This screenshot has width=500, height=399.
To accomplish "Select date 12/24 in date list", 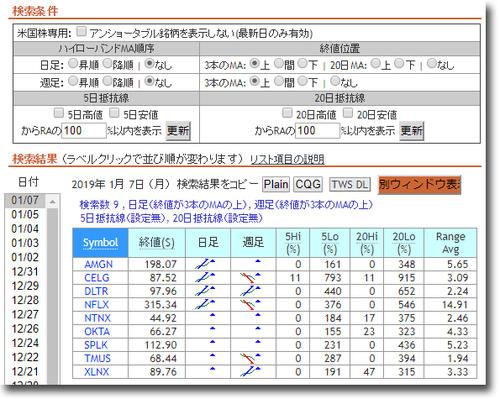I will click(x=25, y=343).
